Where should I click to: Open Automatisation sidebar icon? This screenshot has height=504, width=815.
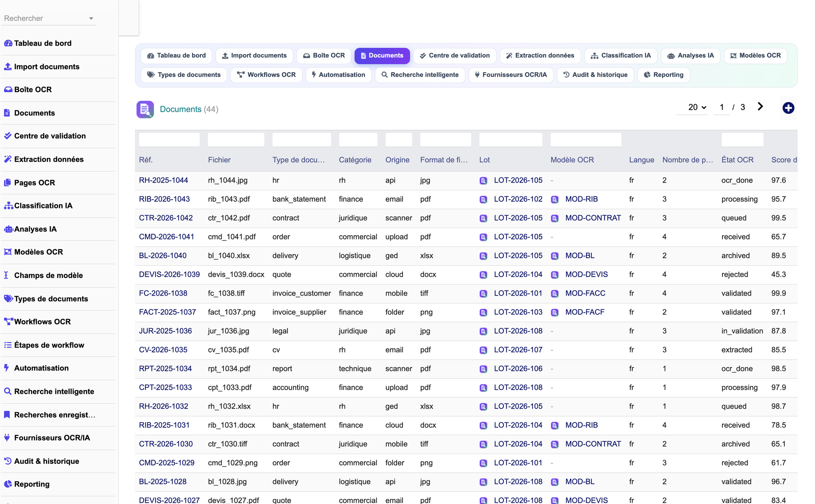[x=6, y=368]
